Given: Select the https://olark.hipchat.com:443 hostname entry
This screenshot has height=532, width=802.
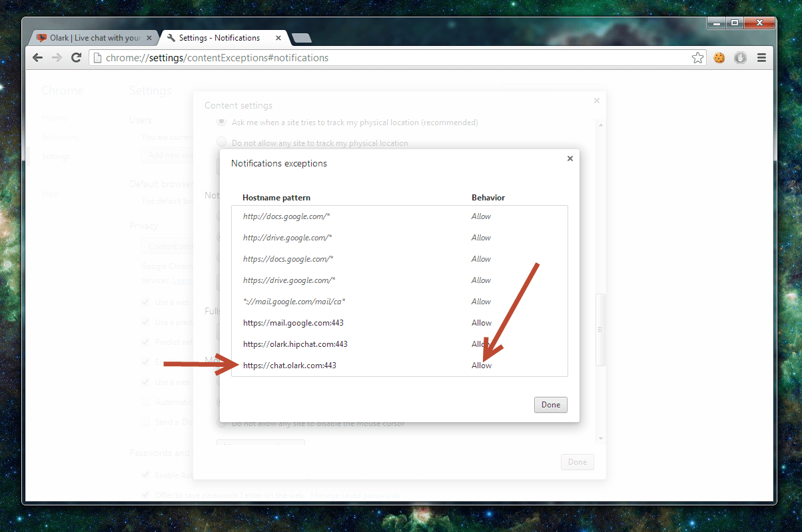Looking at the screenshot, I should (x=295, y=344).
